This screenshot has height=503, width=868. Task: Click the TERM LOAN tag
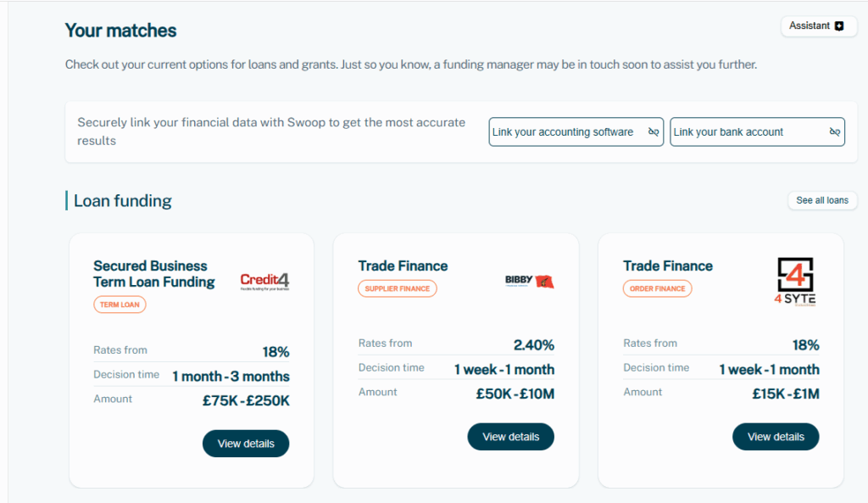(x=120, y=305)
